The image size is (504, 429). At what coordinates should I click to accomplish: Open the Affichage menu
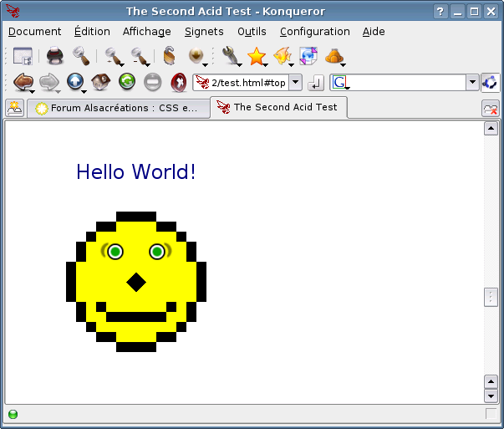point(146,32)
